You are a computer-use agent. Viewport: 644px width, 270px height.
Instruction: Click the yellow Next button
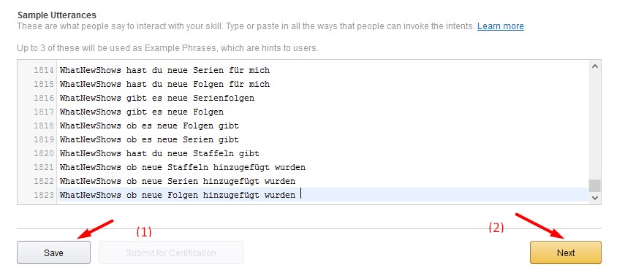pyautogui.click(x=566, y=252)
